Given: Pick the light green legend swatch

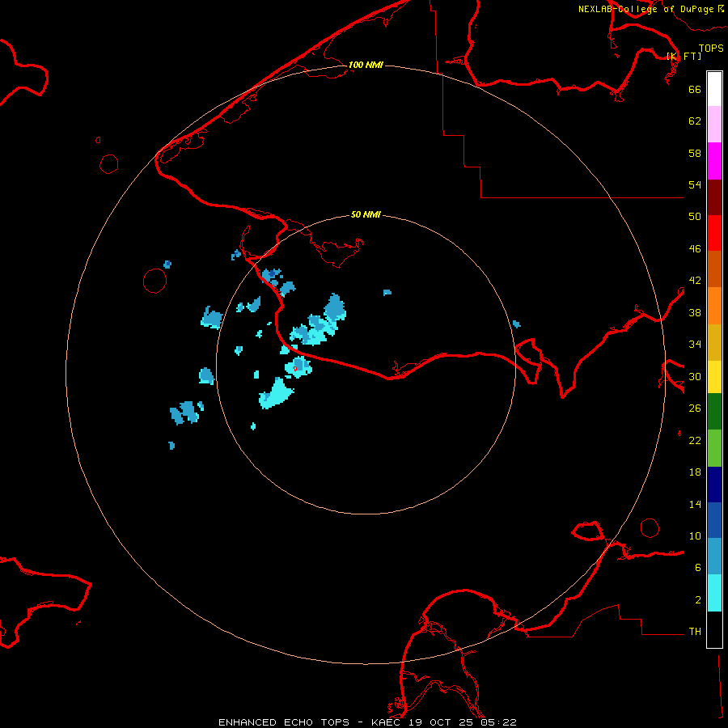Looking at the screenshot, I should point(714,448).
